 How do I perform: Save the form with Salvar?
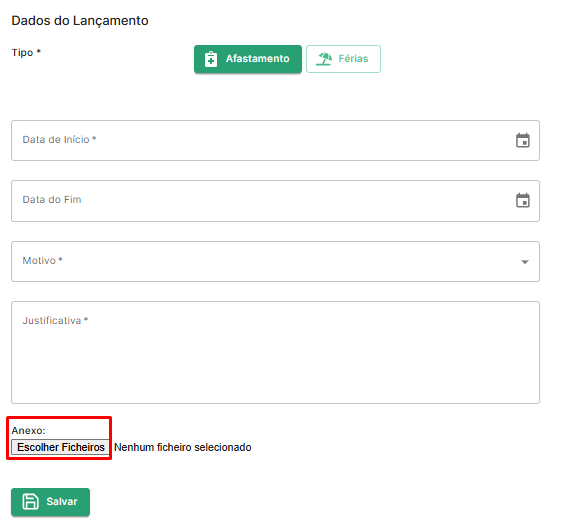[x=51, y=502]
